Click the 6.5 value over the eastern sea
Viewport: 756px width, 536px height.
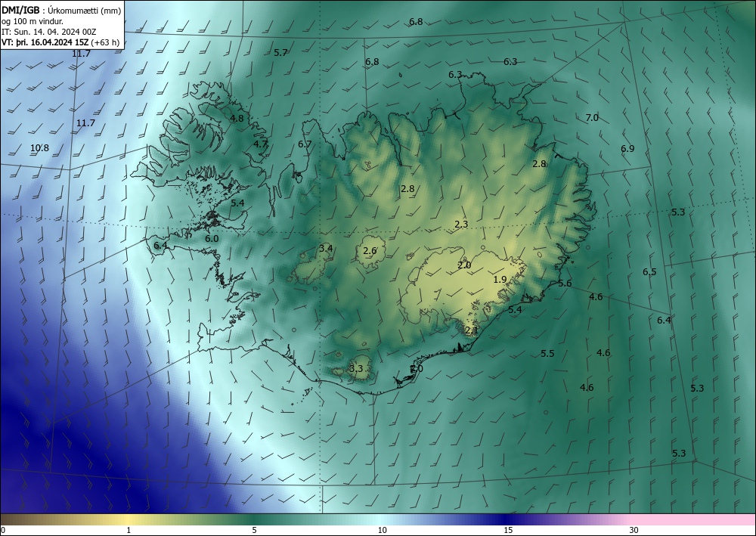pyautogui.click(x=649, y=272)
